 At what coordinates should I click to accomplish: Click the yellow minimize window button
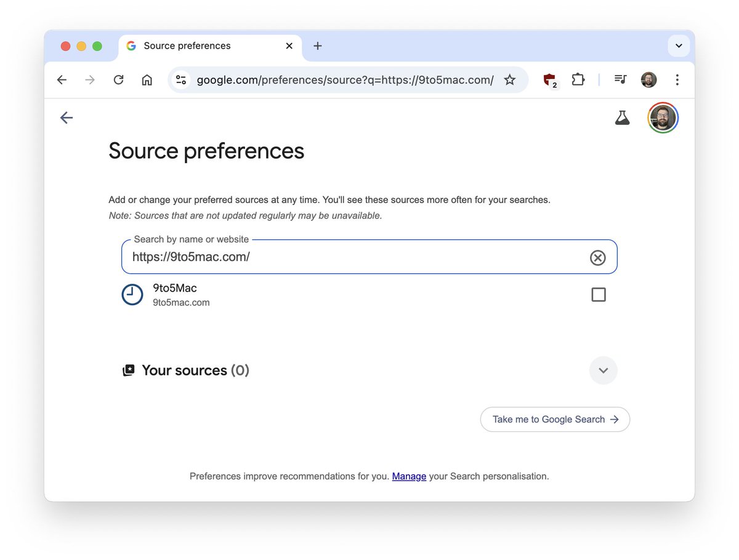tap(81, 46)
